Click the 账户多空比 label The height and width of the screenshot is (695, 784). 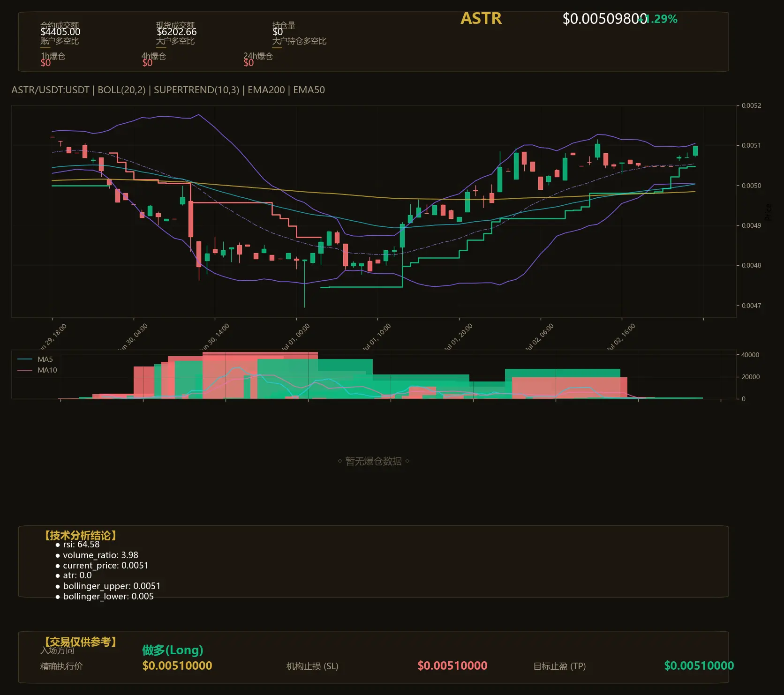coord(60,41)
